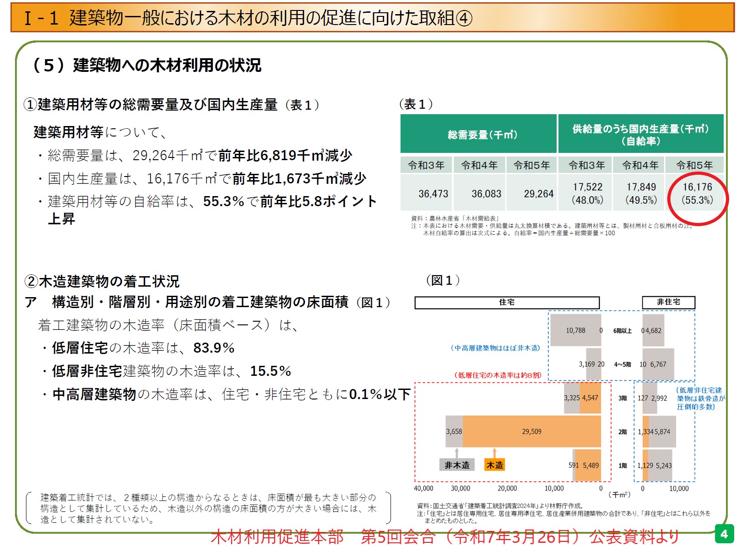
Task: Click the 総需要量は、29,264千㎥ bullet line
Action: (195, 156)
